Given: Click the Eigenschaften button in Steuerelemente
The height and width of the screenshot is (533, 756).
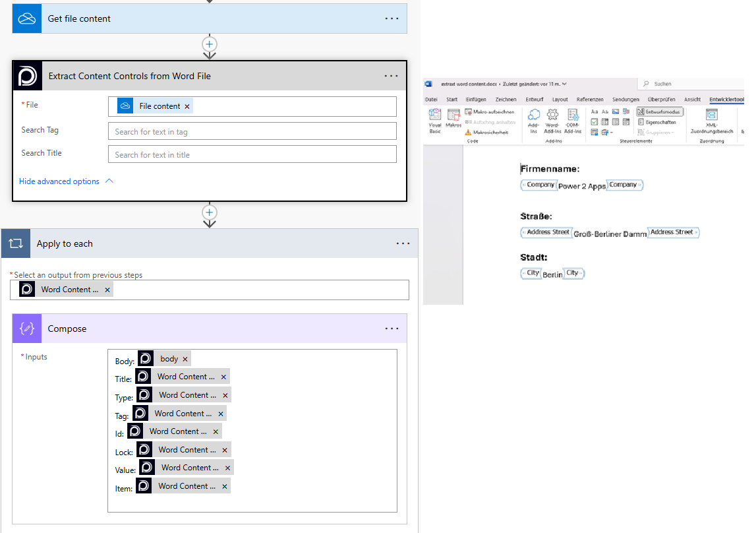Looking at the screenshot, I should point(657,122).
